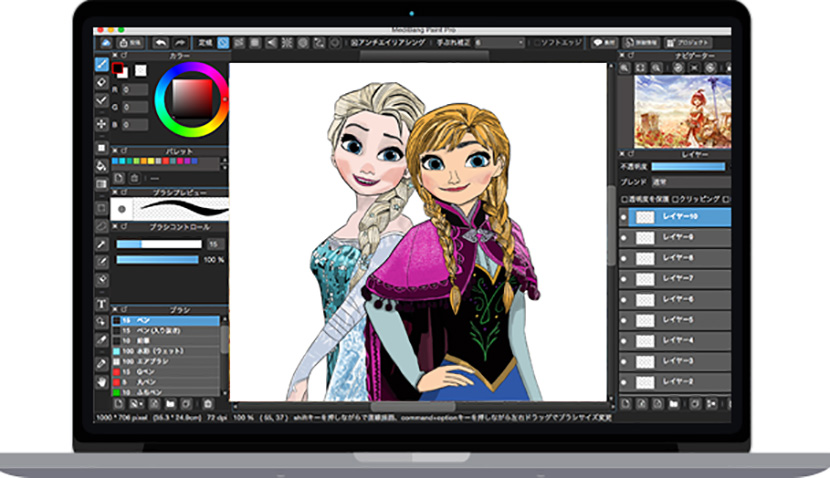This screenshot has width=830, height=478.
Task: Select the 水彩 (ウェット) brush
Action: [x=165, y=351]
